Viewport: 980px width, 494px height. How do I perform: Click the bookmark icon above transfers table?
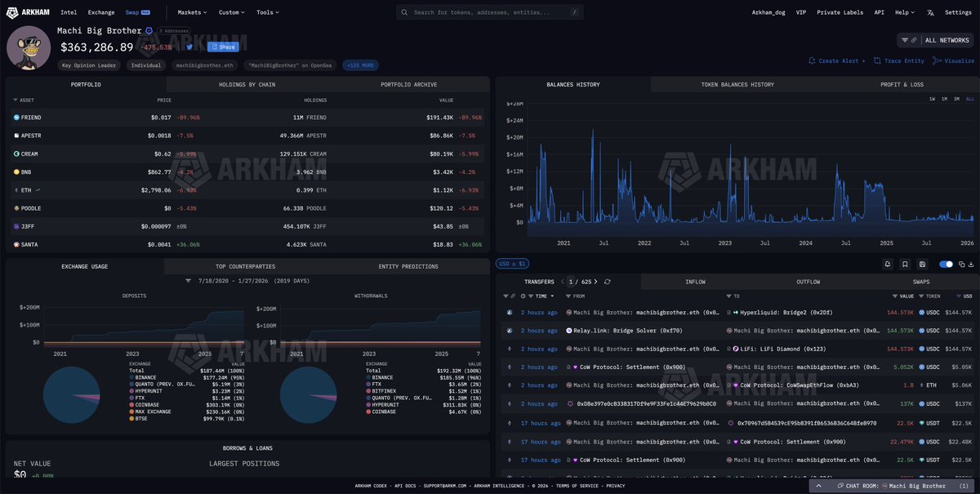[x=905, y=264]
